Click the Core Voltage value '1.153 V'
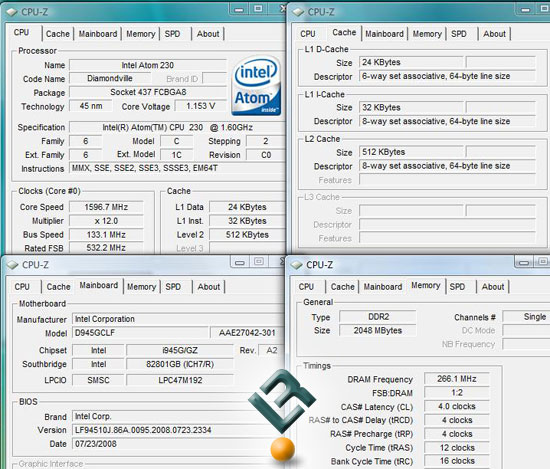 click(x=201, y=106)
